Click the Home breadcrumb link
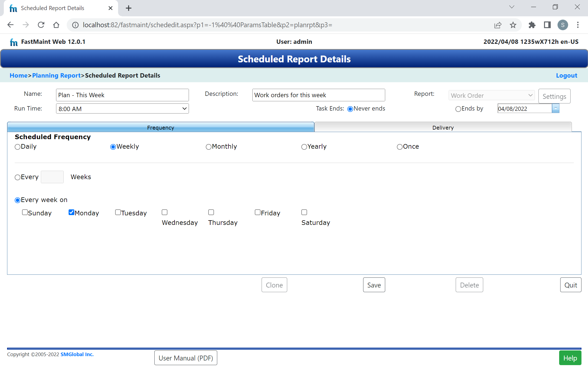 tap(19, 76)
